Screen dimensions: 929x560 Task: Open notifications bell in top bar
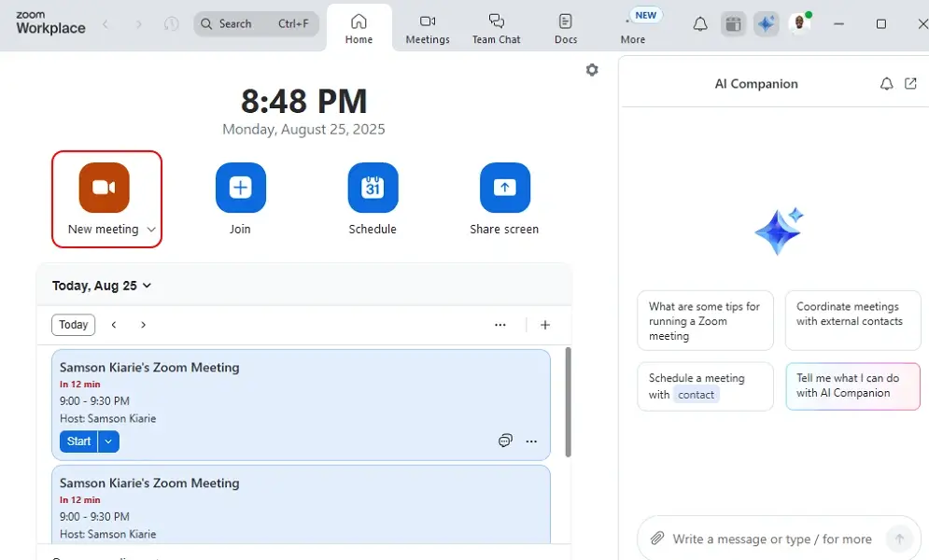[x=699, y=24]
